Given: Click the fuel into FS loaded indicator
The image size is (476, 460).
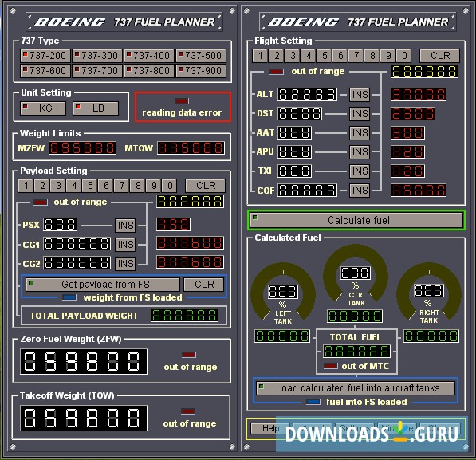Looking at the screenshot, I should click(x=313, y=402).
